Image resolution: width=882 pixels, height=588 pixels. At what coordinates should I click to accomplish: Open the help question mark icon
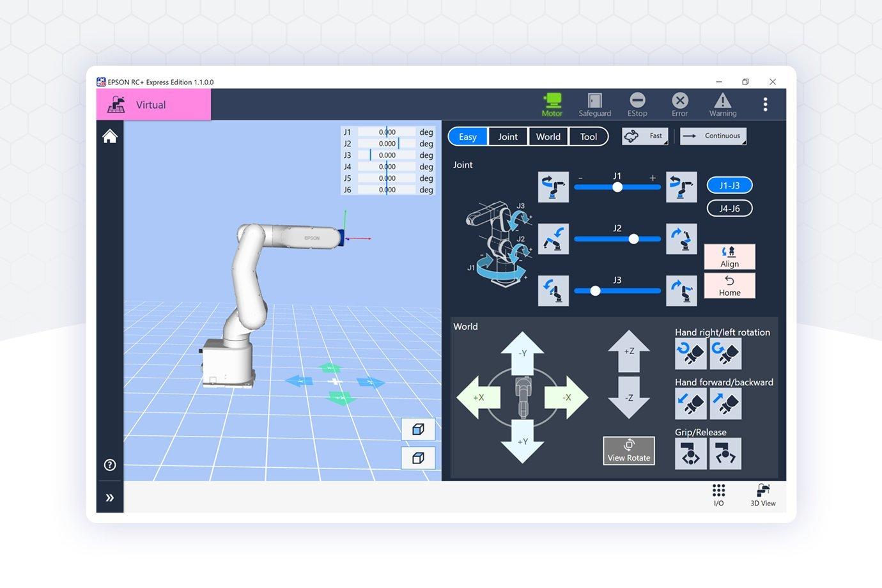[x=110, y=465]
